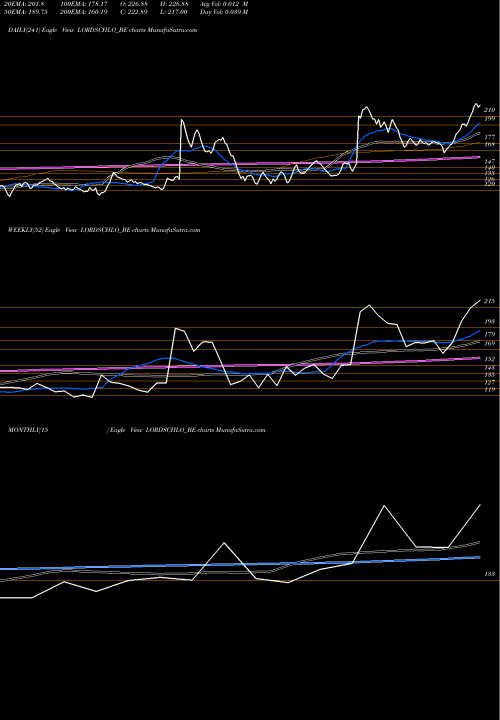Click the 152 price label on weekly chart
The height and width of the screenshot is (720, 500).
click(489, 359)
